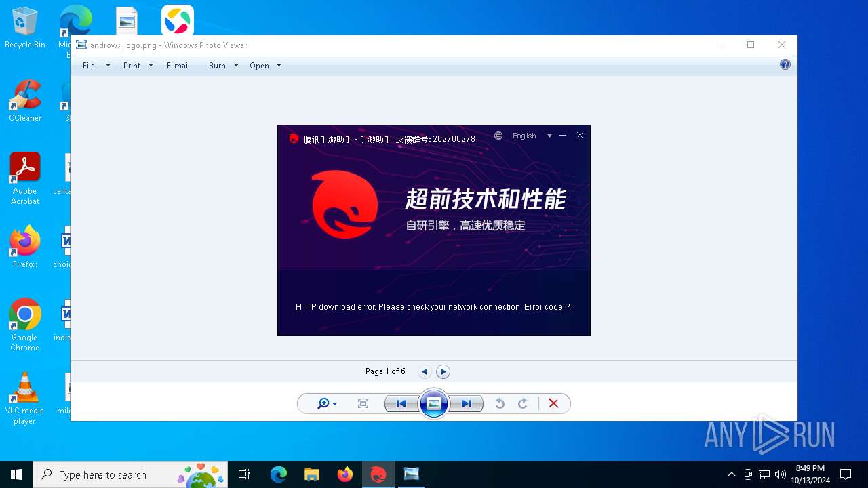
Task: Open the Recycle Bin desktop icon
Action: [x=25, y=28]
